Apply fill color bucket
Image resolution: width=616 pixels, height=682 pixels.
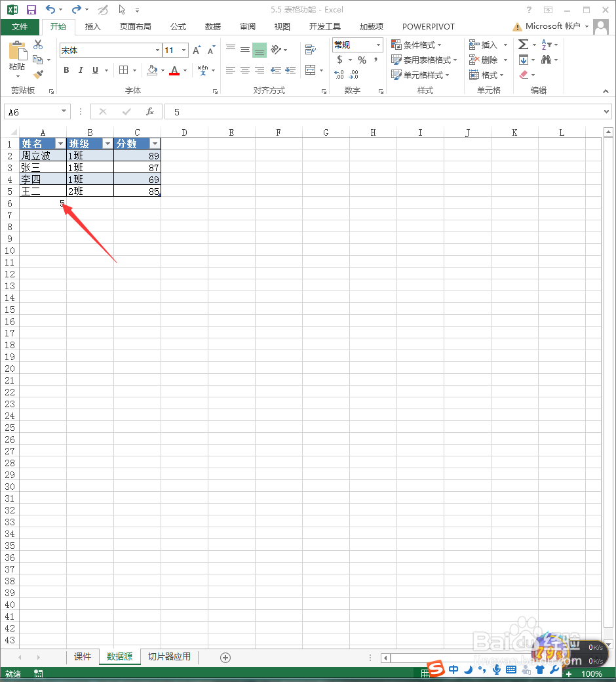click(x=152, y=70)
